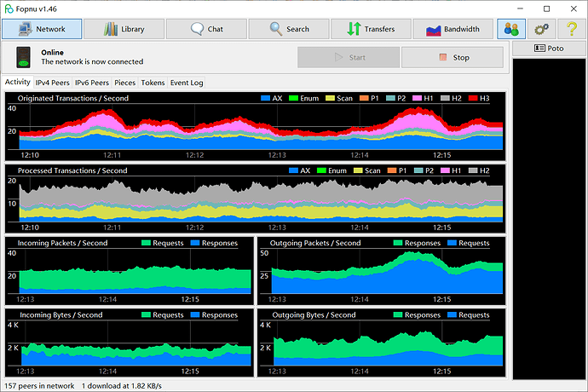Click H1 pink swatch in Originated legend
588x392 pixels.
417,98
